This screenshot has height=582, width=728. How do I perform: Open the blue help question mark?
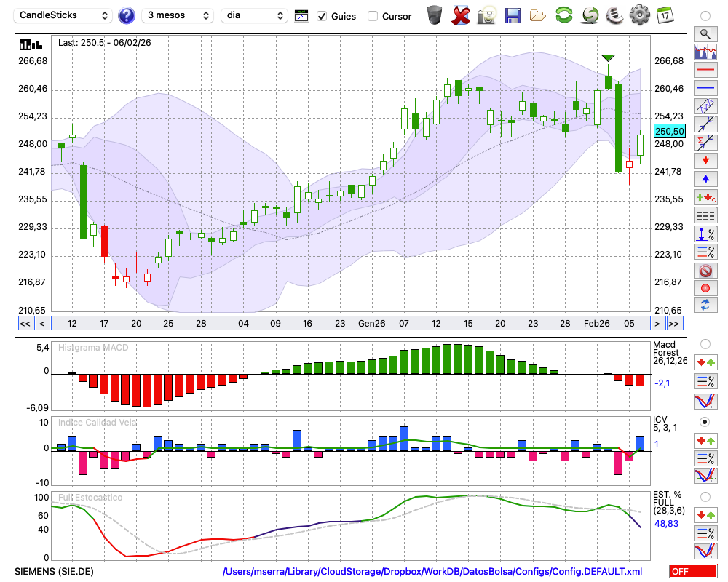click(126, 16)
